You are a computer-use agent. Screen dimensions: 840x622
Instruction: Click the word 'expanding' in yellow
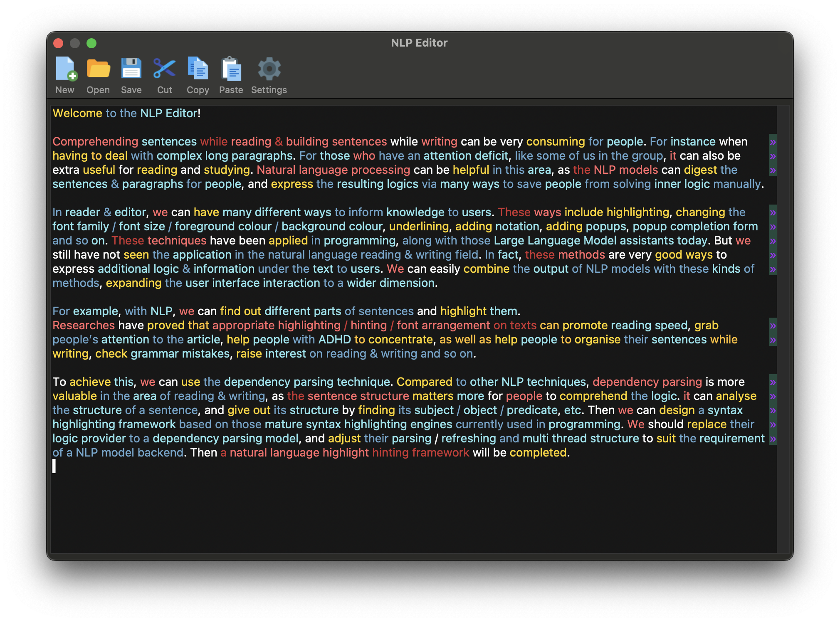[133, 283]
